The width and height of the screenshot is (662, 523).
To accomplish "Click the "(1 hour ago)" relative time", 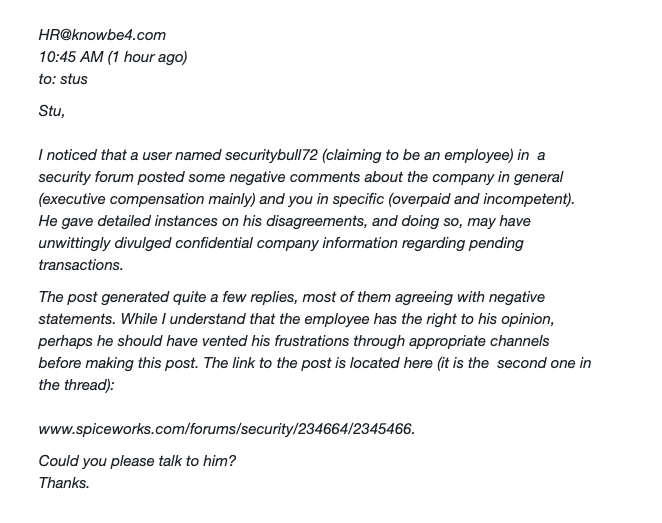I will pos(152,57).
